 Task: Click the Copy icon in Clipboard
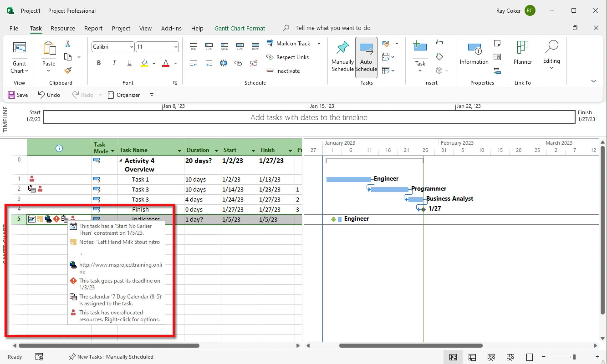tap(68, 57)
